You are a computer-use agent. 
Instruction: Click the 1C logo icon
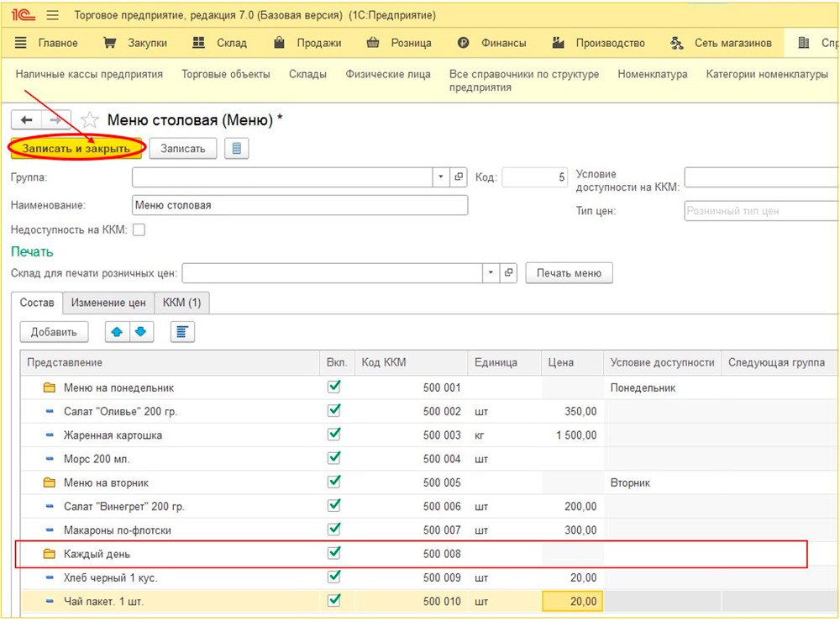(x=23, y=15)
